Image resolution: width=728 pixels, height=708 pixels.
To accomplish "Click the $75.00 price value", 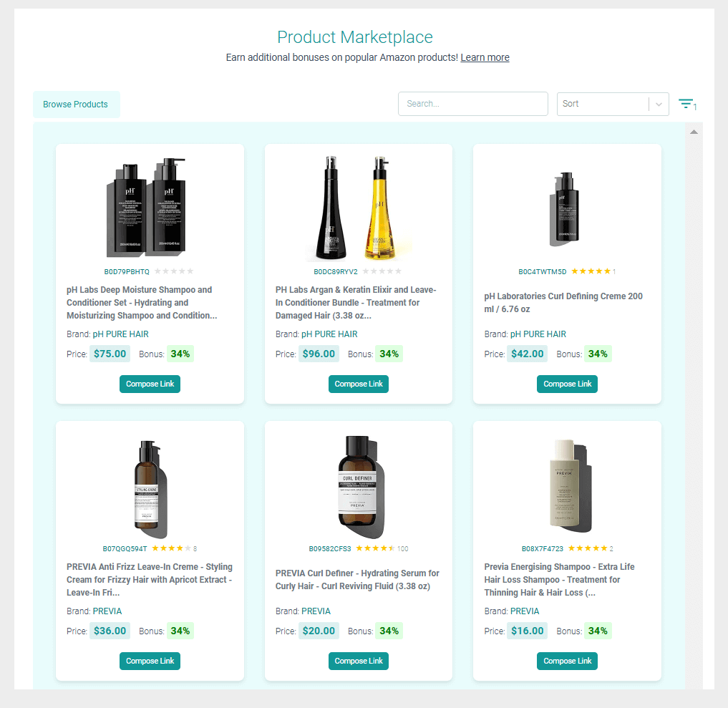I will click(x=110, y=354).
